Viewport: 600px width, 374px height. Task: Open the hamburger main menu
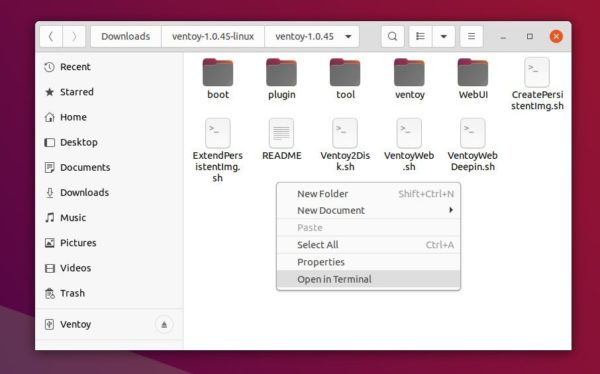click(471, 36)
